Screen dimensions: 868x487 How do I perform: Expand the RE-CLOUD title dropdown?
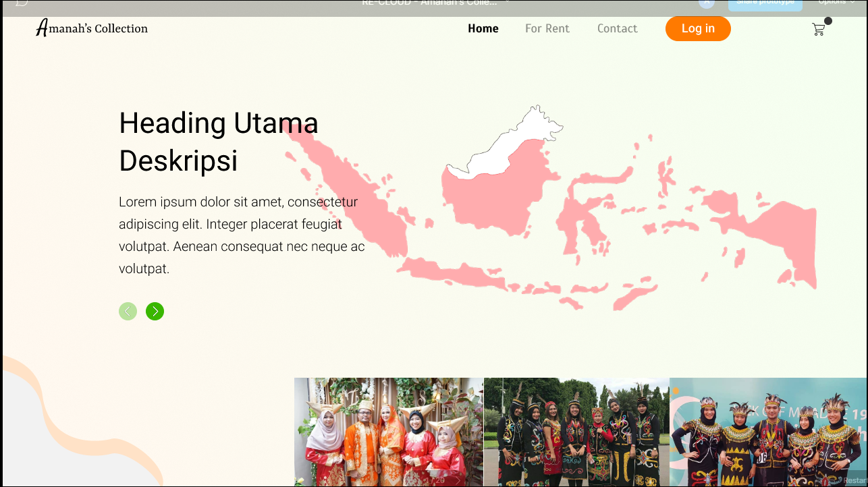[x=508, y=3]
